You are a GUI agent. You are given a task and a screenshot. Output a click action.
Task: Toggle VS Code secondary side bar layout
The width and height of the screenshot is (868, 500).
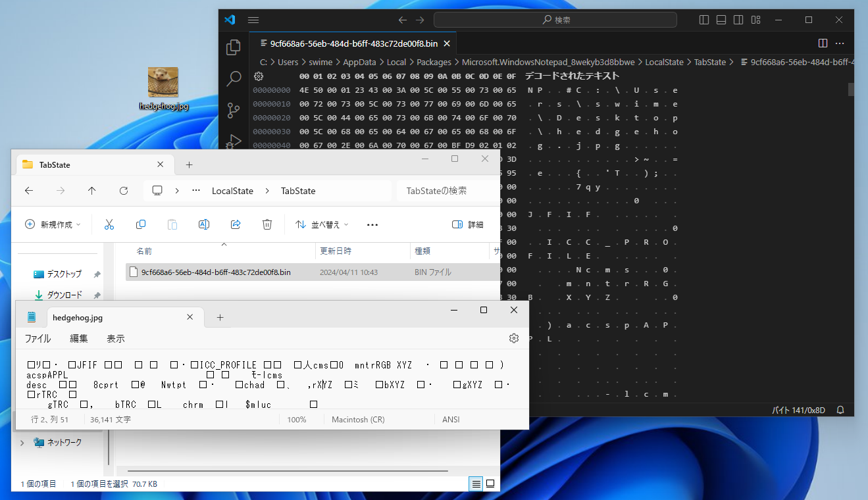(x=738, y=20)
